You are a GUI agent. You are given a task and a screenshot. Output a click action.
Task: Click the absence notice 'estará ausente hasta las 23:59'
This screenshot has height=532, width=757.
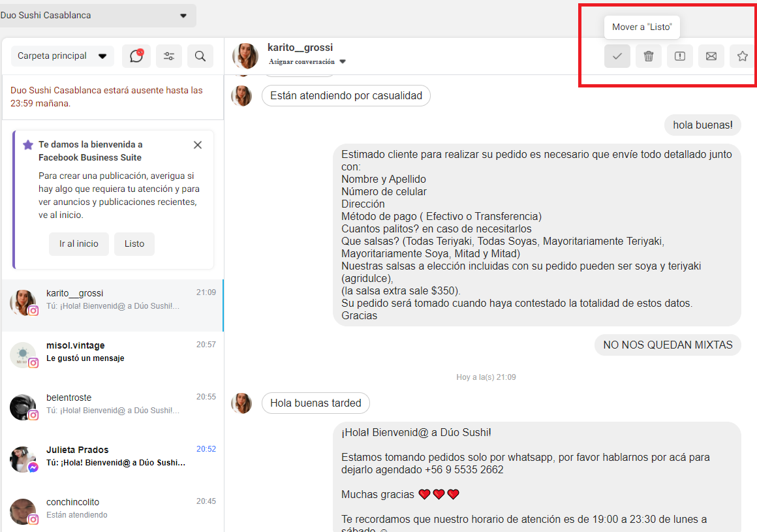106,97
